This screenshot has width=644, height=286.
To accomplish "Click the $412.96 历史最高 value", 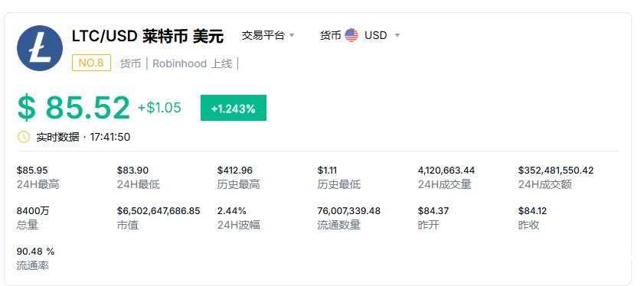I will click(x=235, y=171).
